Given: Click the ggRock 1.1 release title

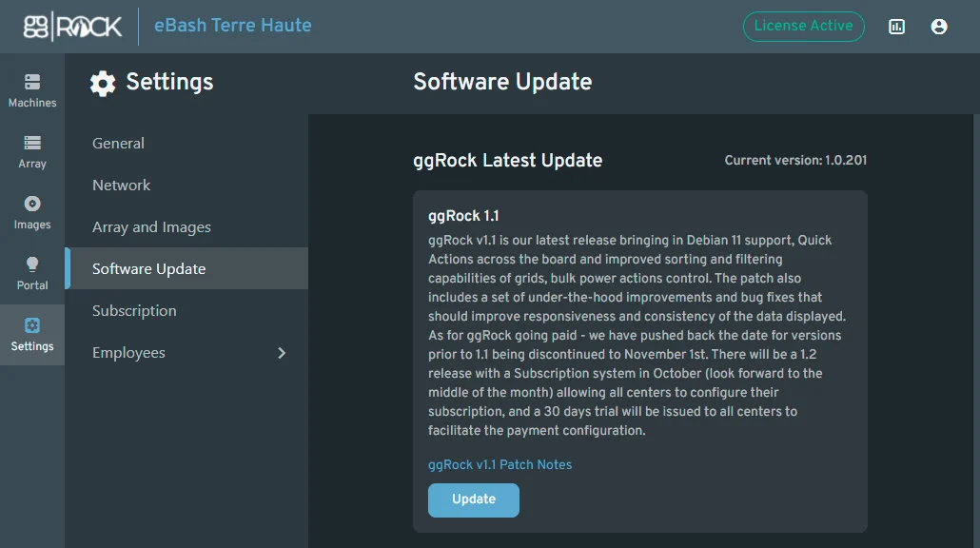Looking at the screenshot, I should (x=463, y=216).
